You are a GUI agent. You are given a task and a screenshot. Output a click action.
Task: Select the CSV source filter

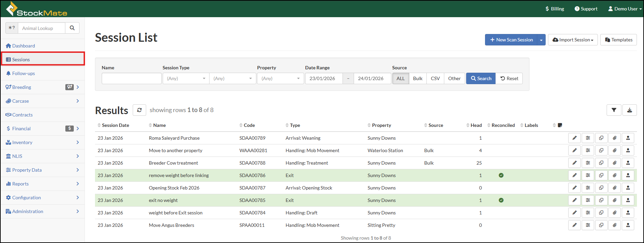click(435, 78)
